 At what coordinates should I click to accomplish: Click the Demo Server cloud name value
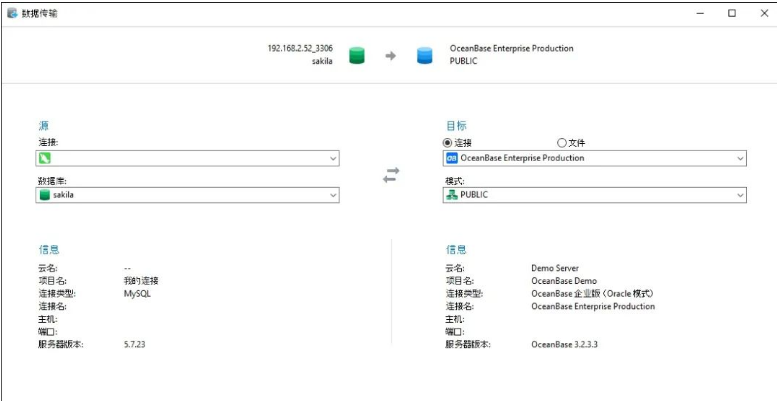(x=555, y=268)
